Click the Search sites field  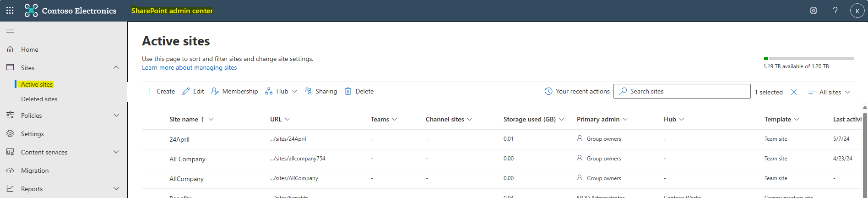pyautogui.click(x=682, y=91)
